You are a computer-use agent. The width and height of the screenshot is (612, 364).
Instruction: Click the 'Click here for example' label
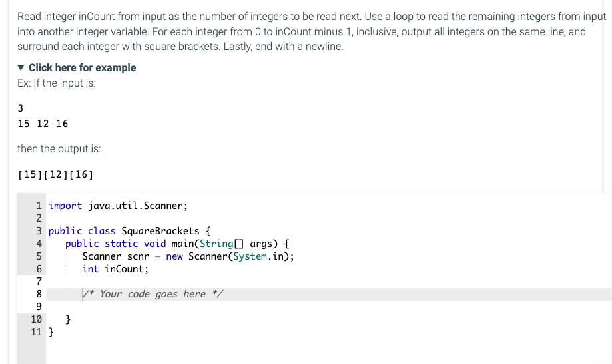point(83,67)
